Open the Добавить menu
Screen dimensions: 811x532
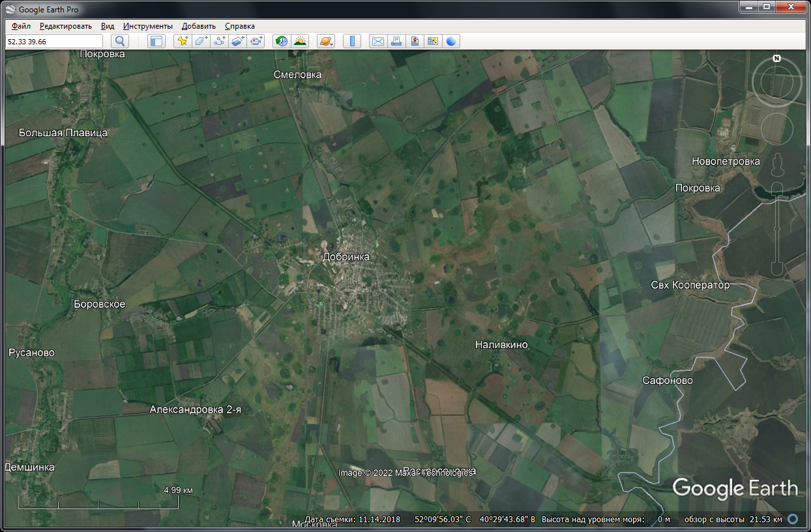(199, 26)
